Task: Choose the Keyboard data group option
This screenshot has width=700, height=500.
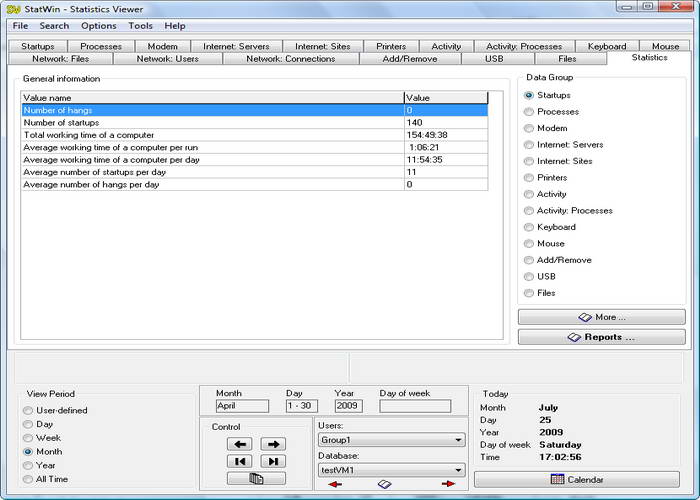Action: coord(529,227)
